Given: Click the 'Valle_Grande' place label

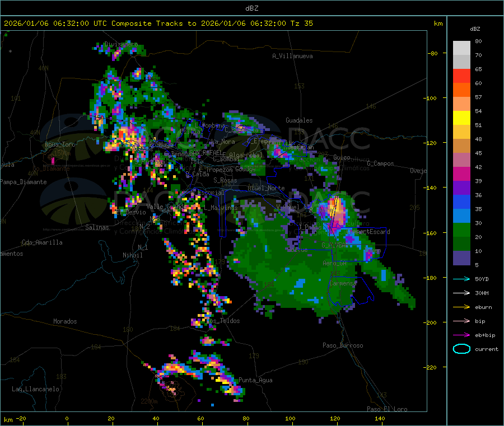Looking at the screenshot, I should point(166,207).
